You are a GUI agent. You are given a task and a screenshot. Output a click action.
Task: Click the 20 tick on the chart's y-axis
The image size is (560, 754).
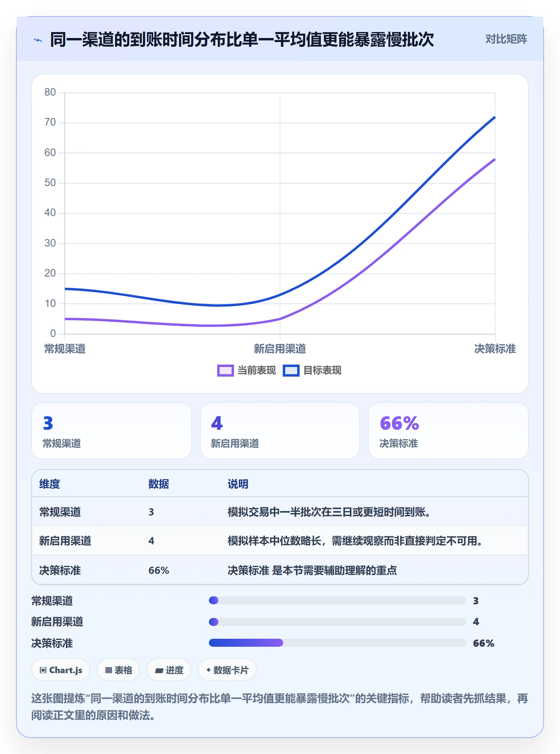[50, 273]
